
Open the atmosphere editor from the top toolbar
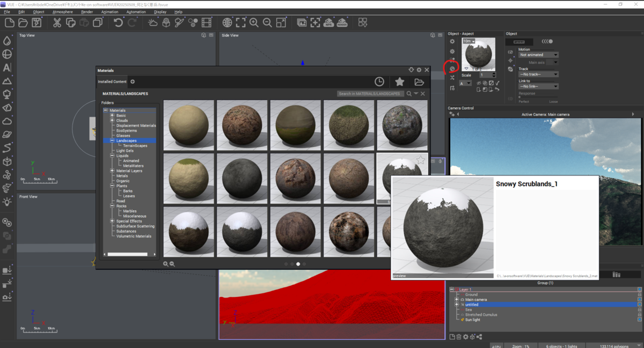point(152,22)
